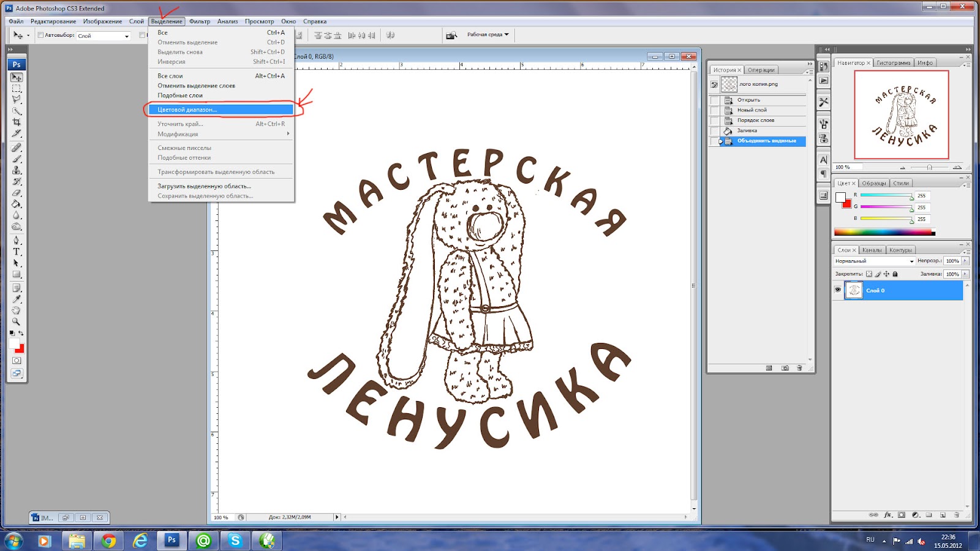This screenshot has width=980, height=551.
Task: Toggle the lock-all padlock for the layer
Action: coord(895,274)
